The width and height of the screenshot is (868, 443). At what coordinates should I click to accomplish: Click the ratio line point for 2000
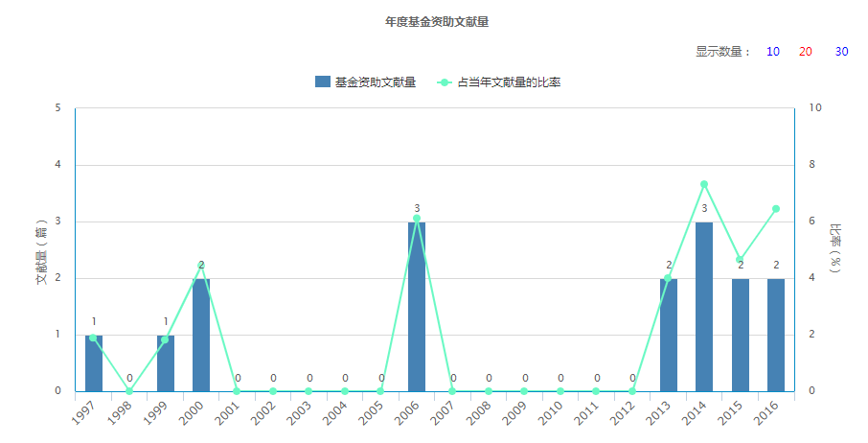tap(201, 266)
